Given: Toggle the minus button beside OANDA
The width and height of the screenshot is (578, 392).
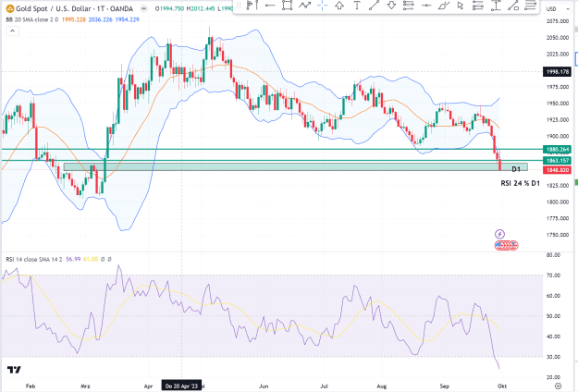Looking at the screenshot, I should click(144, 8).
